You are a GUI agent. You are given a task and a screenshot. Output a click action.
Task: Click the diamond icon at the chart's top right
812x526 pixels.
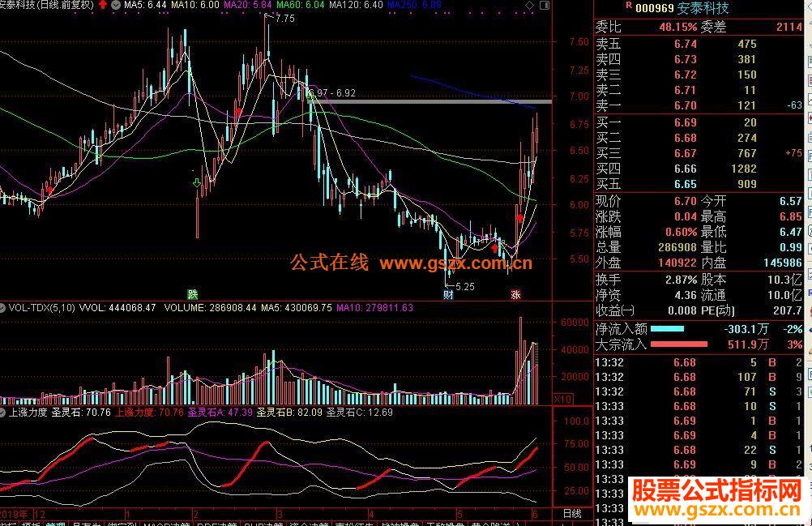530,5
